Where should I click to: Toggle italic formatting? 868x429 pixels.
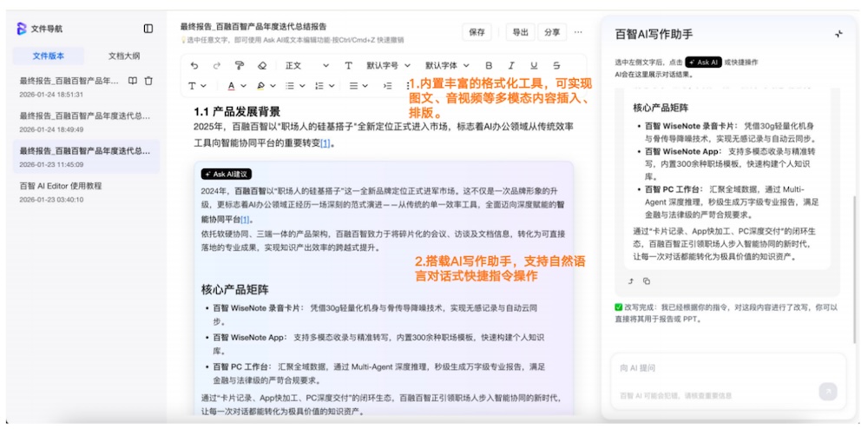tap(511, 65)
